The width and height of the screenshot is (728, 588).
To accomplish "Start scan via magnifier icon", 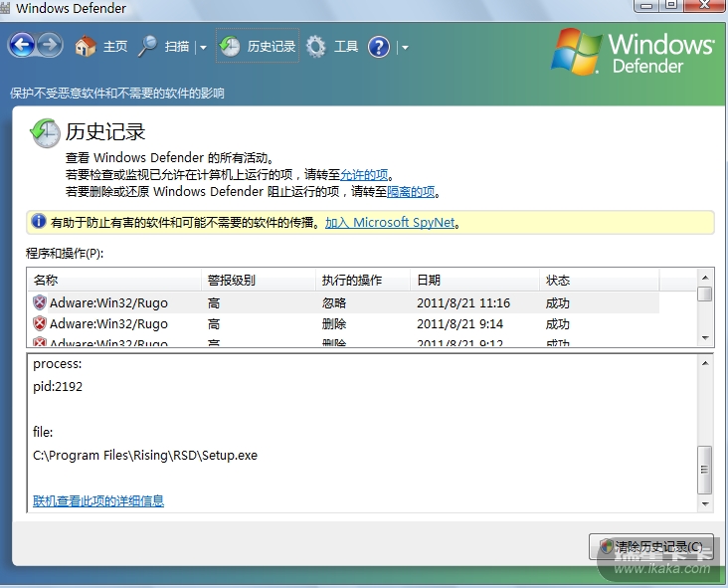I will pyautogui.click(x=148, y=47).
